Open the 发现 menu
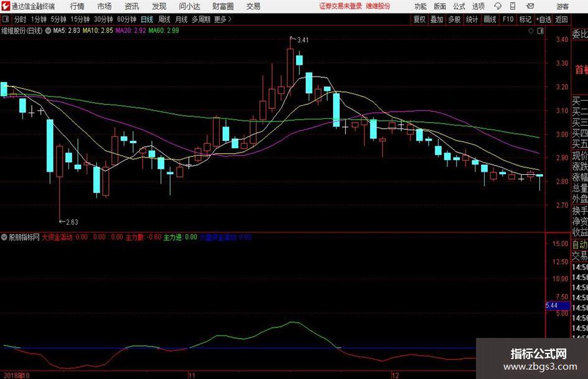The width and height of the screenshot is (588, 379). [x=159, y=6]
